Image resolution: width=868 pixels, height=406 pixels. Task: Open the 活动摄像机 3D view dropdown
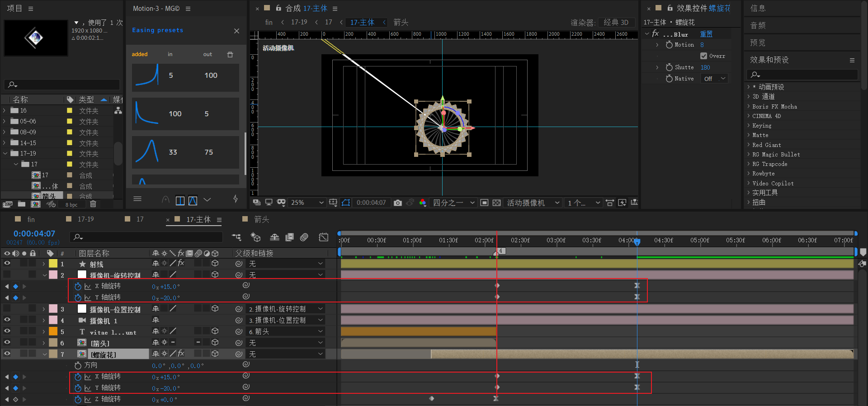tap(533, 203)
